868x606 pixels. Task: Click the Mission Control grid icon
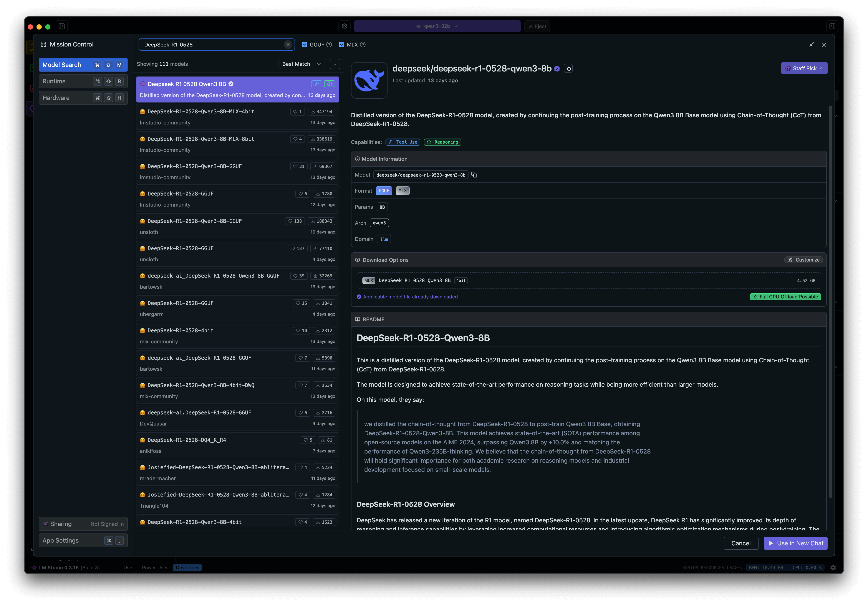(43, 45)
